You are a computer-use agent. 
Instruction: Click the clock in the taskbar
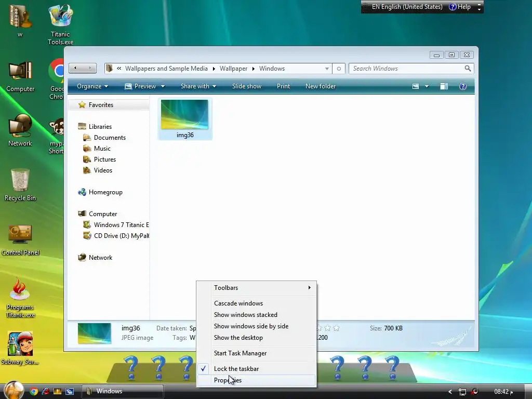pos(503,392)
